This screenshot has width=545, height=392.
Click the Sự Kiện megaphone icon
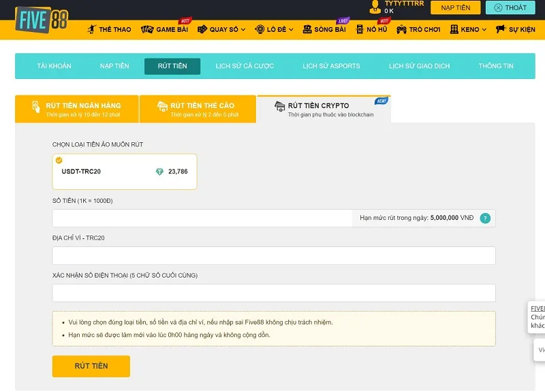(x=501, y=29)
